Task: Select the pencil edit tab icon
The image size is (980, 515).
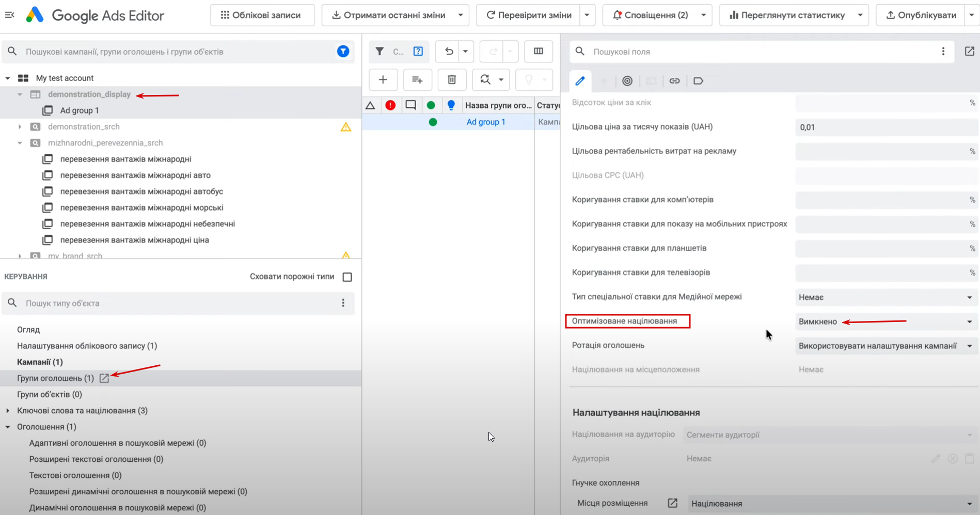Action: point(580,81)
